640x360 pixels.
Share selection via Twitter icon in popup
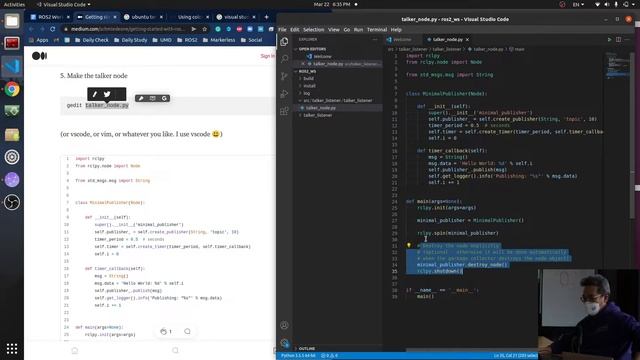point(107,94)
